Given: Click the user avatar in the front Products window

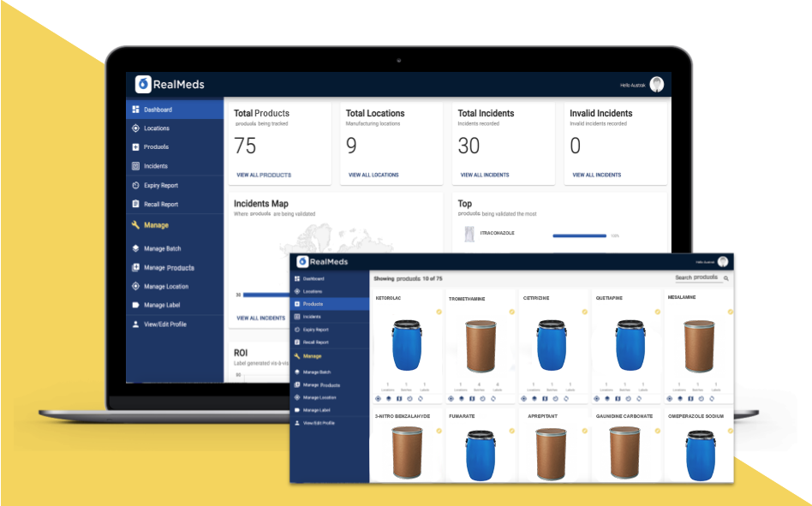Looking at the screenshot, I should 723,262.
